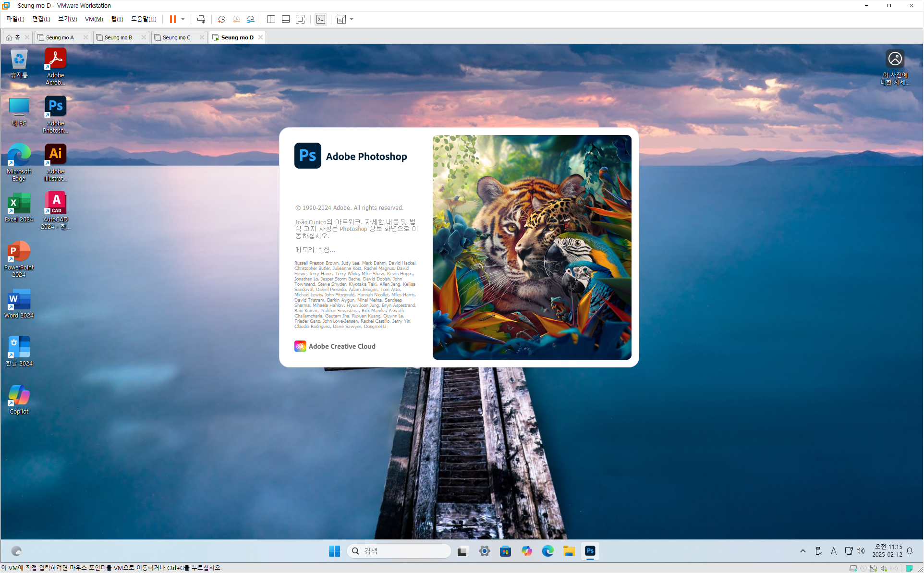The image size is (924, 573).
Task: Switch to the Seung mo B tab
Action: 118,37
